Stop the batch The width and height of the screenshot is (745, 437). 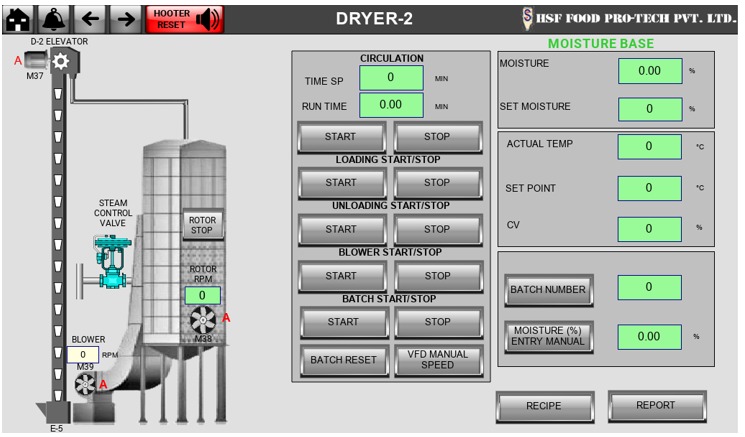[437, 322]
